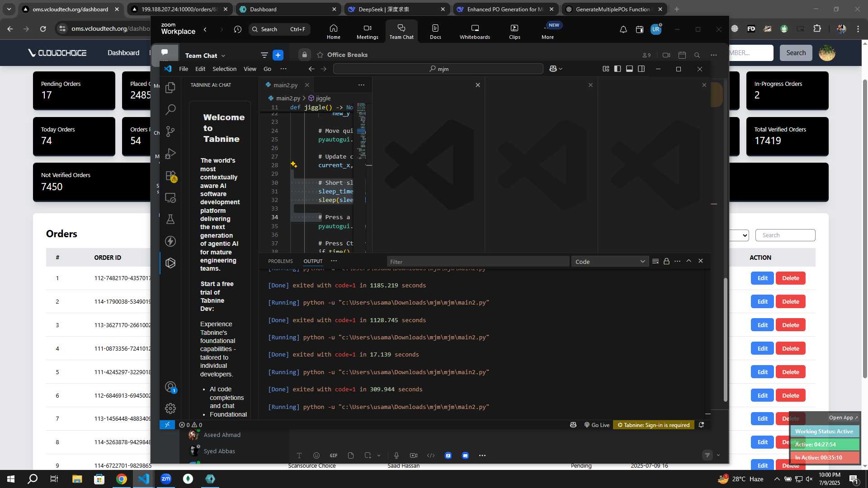Image resolution: width=868 pixels, height=488 pixels.
Task: Toggle the text formatting bar in Zoom chat
Action: pos(299,455)
